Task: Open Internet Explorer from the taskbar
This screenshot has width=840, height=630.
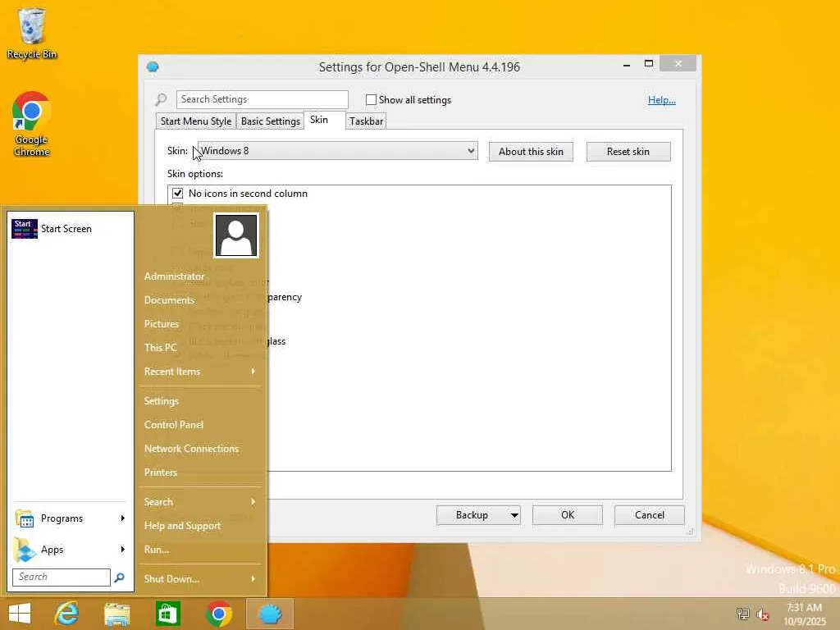Action: tap(66, 614)
